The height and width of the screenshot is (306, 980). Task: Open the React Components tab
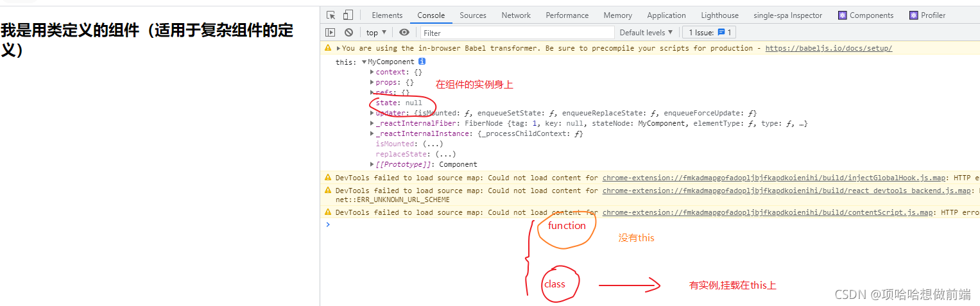[x=866, y=15]
